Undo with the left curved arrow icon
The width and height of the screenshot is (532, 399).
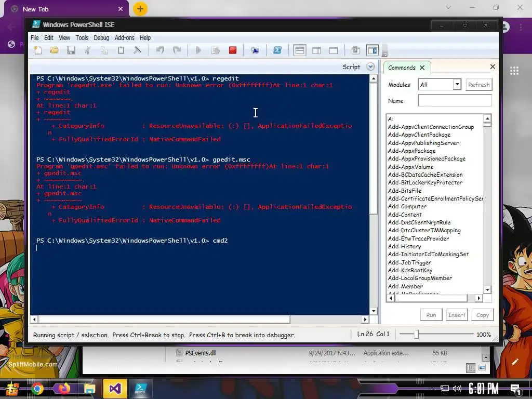[160, 50]
